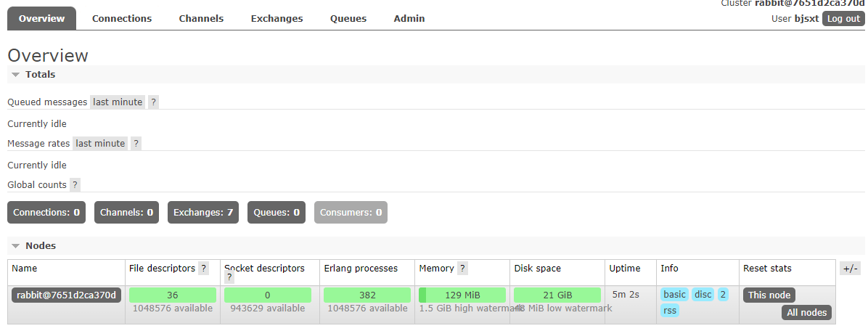Image resolution: width=868 pixels, height=331 pixels.
Task: Switch to the Connections tab
Action: (122, 18)
